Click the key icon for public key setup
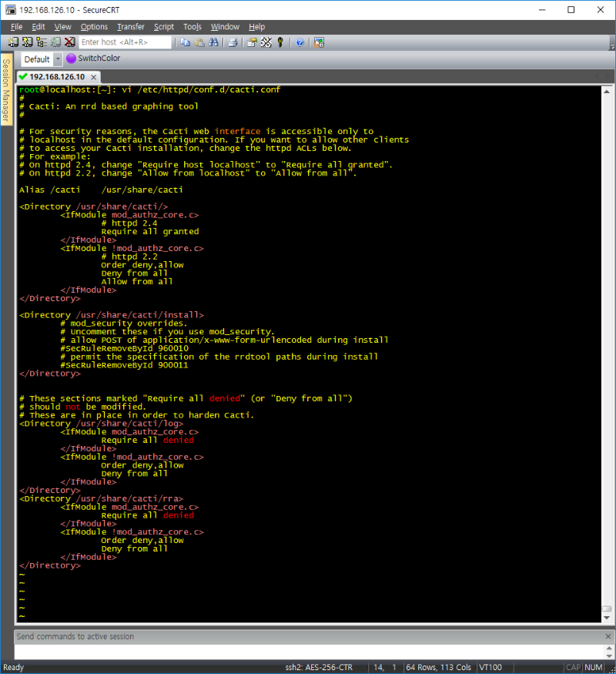 click(x=280, y=42)
